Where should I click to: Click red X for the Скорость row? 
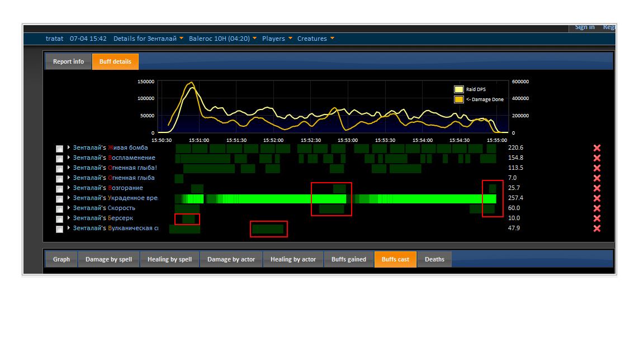tap(596, 208)
